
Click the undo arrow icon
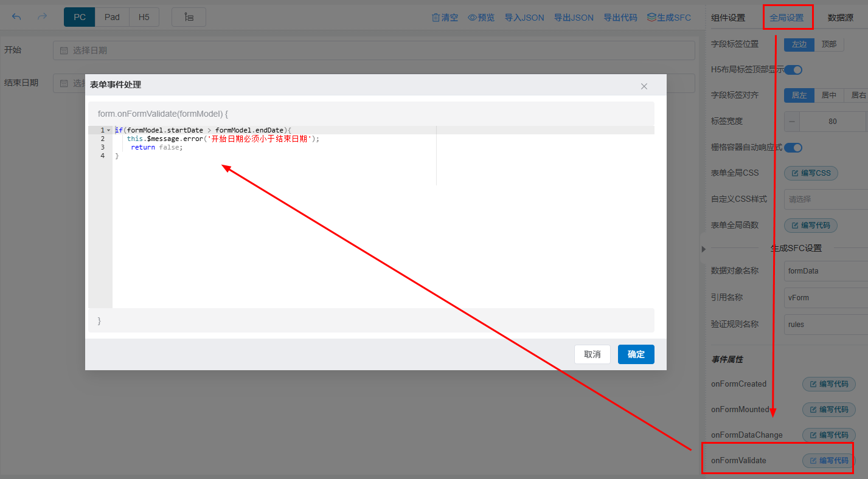[16, 17]
